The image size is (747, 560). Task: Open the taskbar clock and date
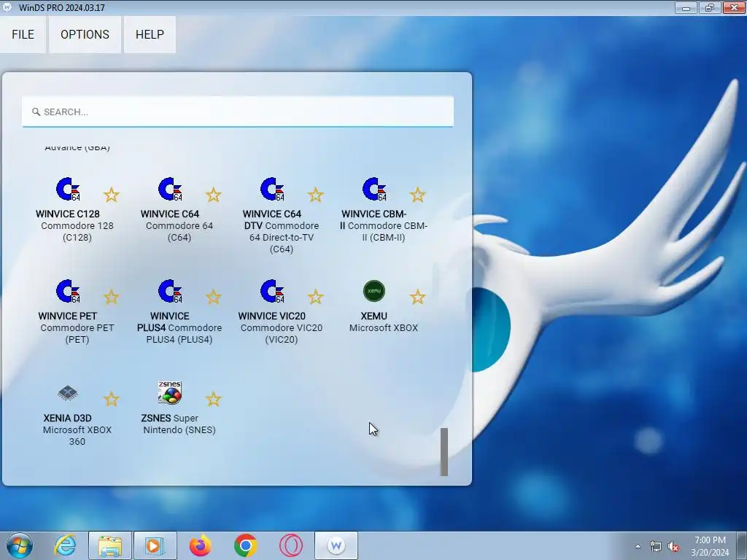click(x=710, y=546)
